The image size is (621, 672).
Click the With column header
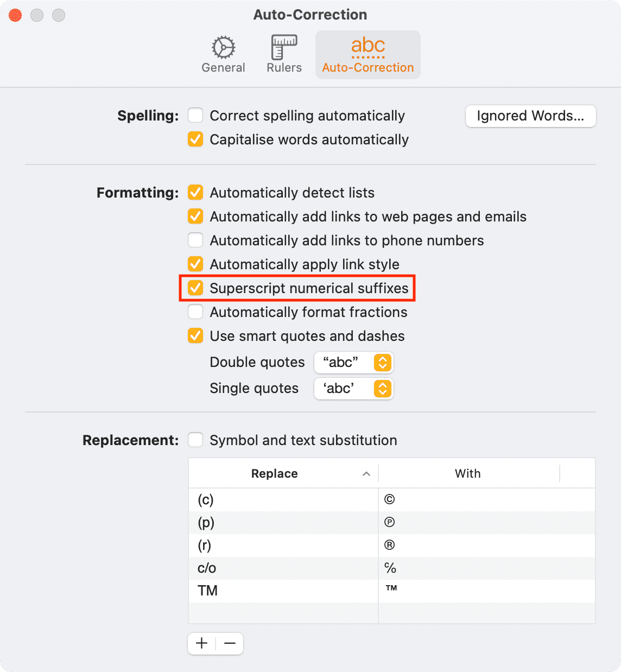click(x=468, y=473)
